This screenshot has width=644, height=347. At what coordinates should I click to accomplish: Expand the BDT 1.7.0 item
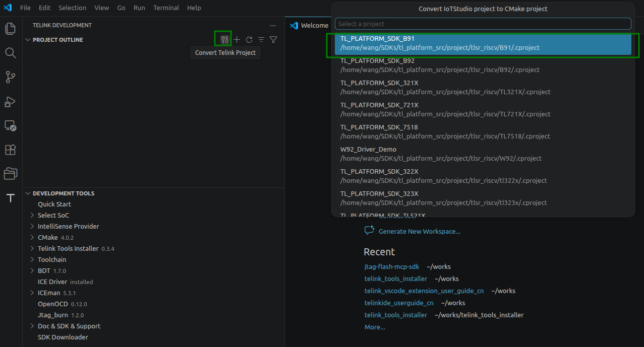(x=32, y=270)
